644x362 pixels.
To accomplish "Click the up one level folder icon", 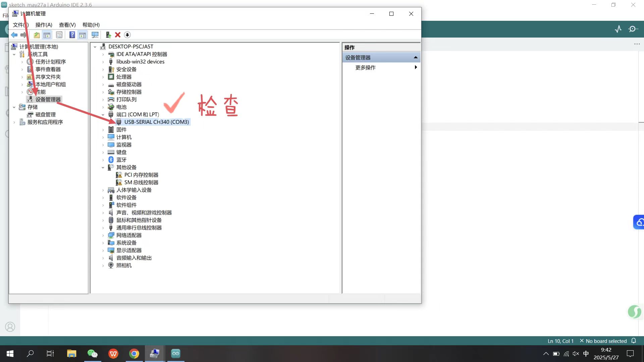I will pyautogui.click(x=37, y=35).
